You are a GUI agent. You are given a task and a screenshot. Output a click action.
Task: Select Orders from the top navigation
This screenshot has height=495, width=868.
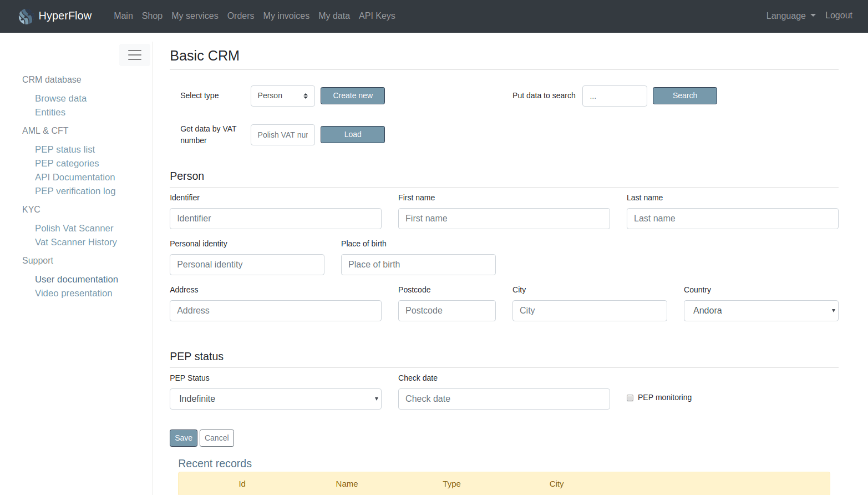point(240,16)
